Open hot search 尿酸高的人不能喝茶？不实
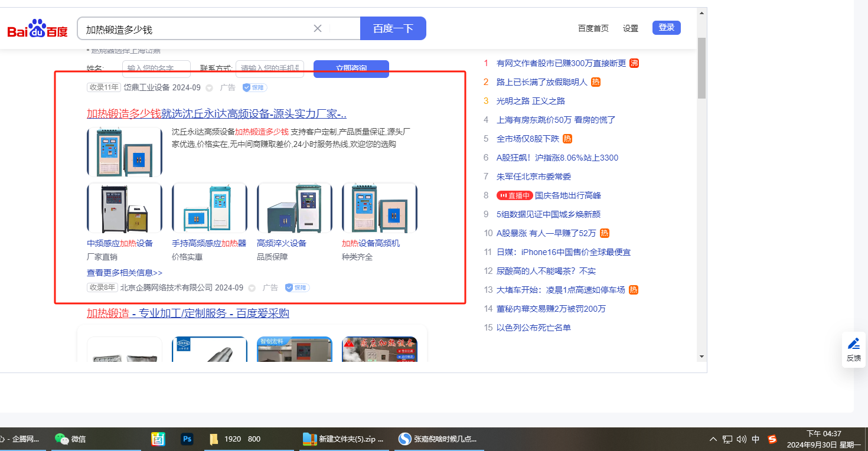868x451 pixels. point(546,271)
